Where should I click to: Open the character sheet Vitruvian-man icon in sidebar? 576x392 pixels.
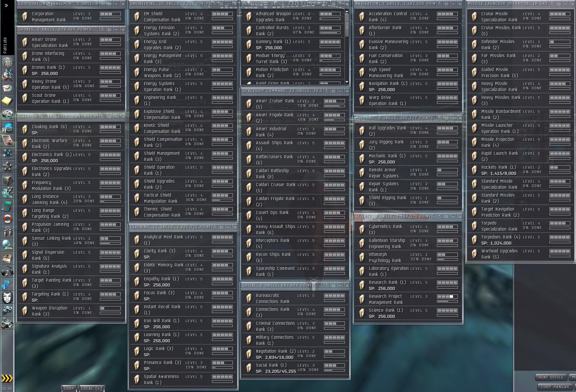[7, 62]
